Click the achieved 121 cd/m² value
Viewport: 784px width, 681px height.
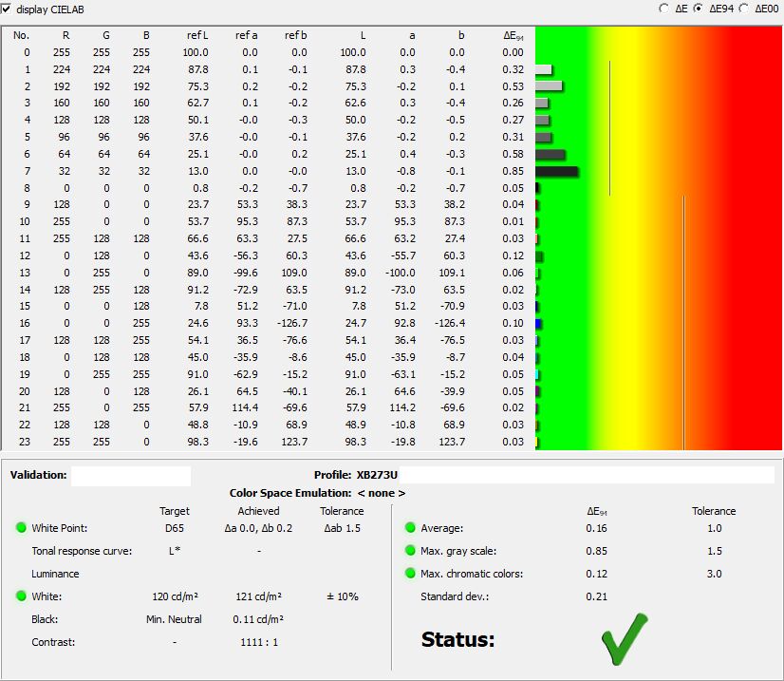[x=258, y=596]
